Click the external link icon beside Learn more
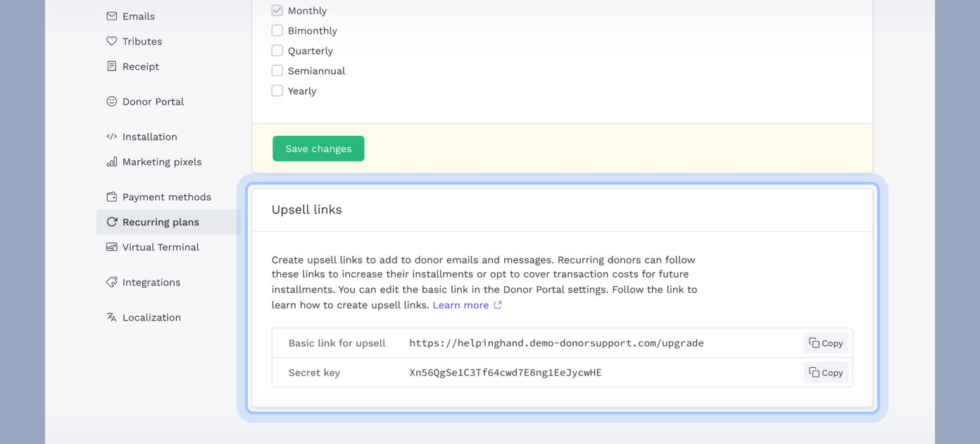 point(498,305)
